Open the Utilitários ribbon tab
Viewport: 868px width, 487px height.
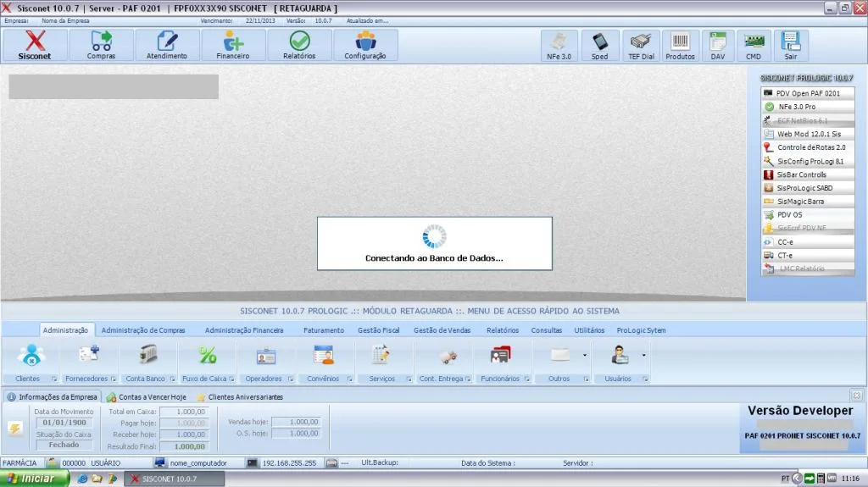(589, 330)
